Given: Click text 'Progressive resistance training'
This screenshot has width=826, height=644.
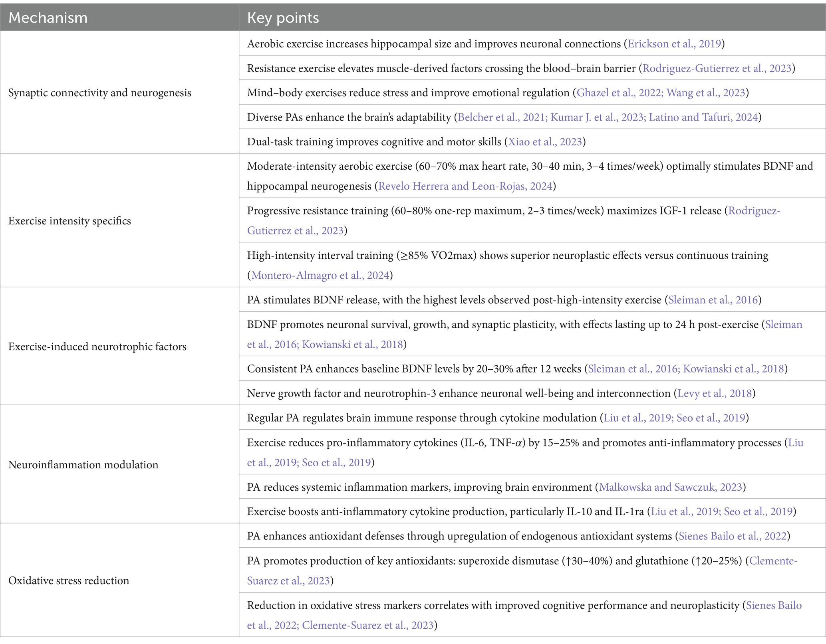Looking at the screenshot, I should (318, 210).
